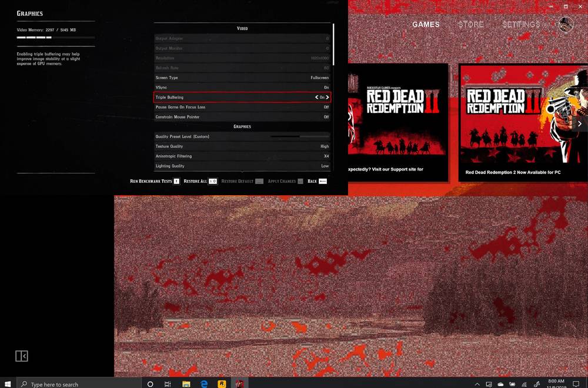
Task: Select the GAMES tab
Action: pyautogui.click(x=425, y=24)
